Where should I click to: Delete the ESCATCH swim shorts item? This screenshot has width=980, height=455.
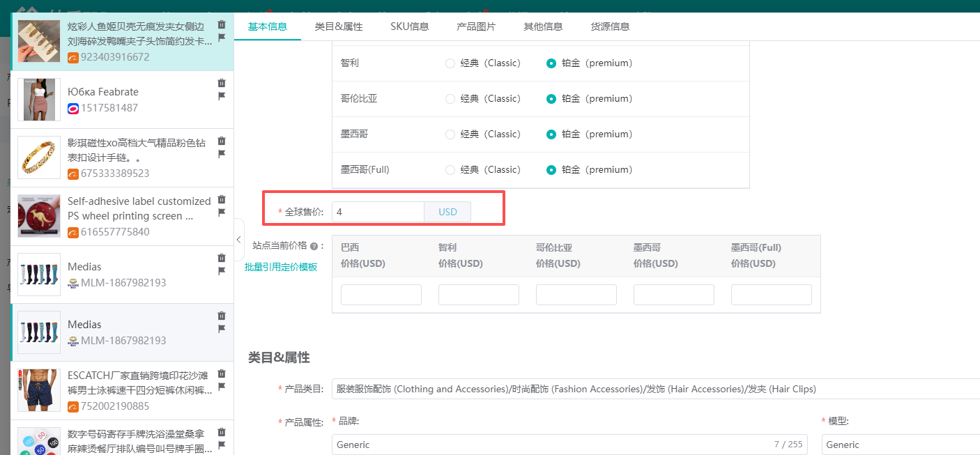click(222, 373)
